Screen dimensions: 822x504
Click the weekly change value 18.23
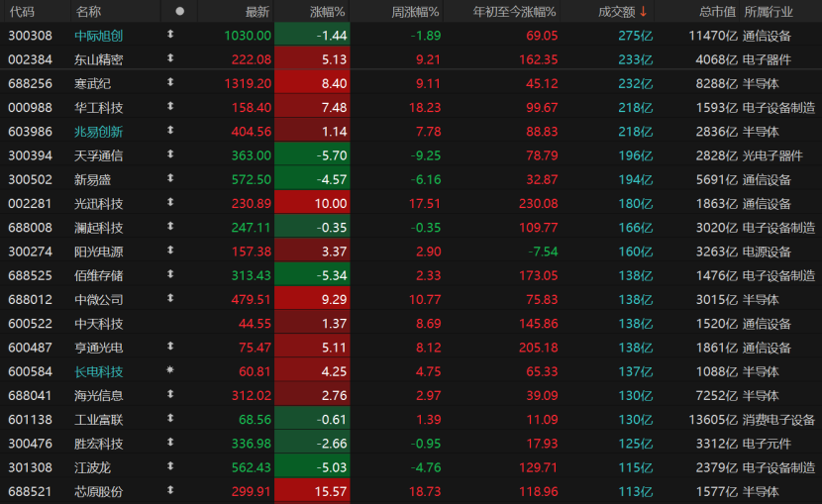point(425,107)
